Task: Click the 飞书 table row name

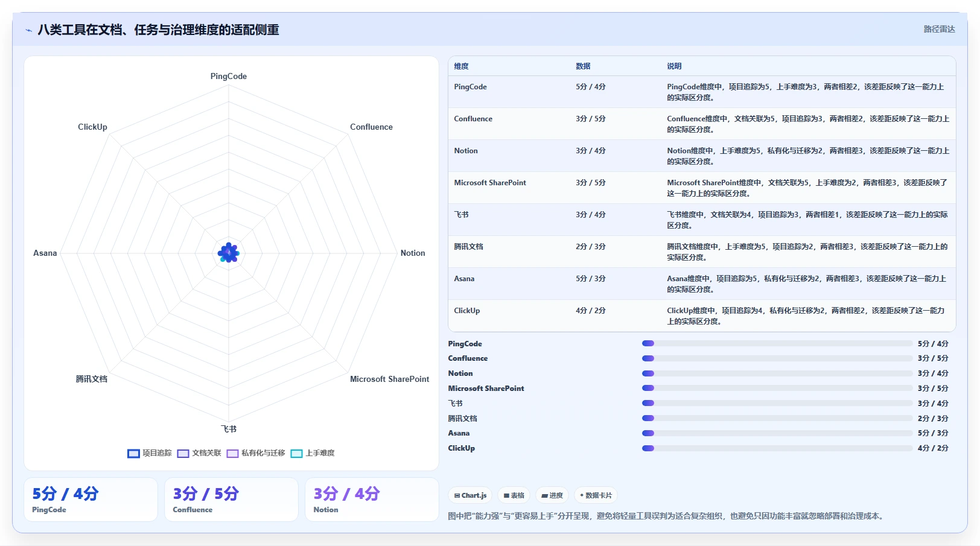Action: pos(461,215)
